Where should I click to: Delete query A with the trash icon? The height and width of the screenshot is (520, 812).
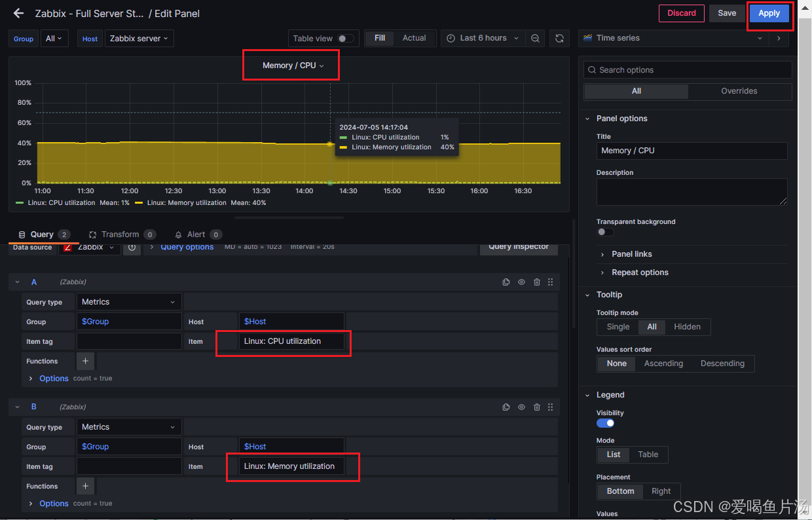[x=537, y=282]
